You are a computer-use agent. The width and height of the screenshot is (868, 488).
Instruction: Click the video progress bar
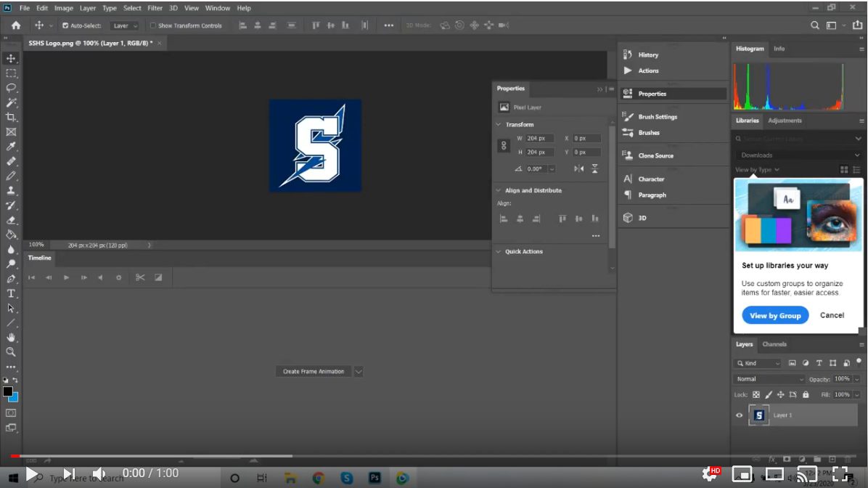434,456
